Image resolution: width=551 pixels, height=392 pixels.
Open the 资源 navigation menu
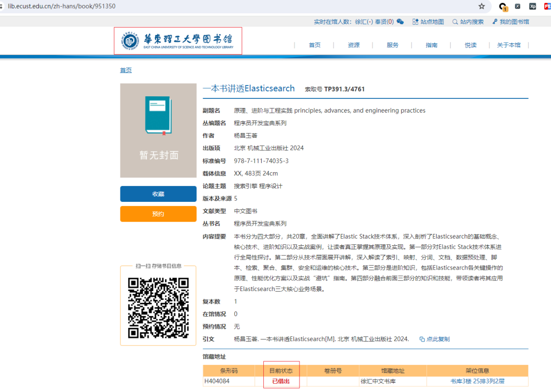click(354, 45)
